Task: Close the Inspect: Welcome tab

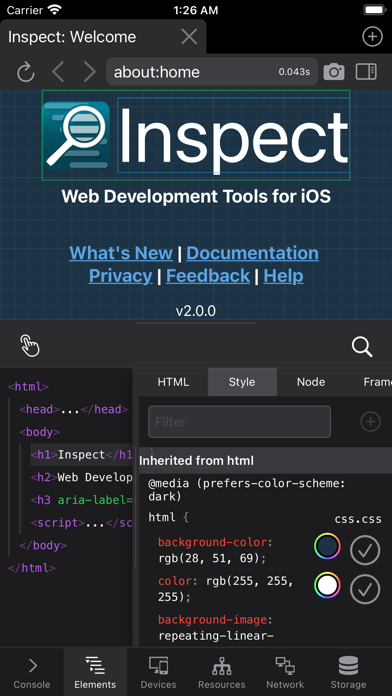Action: (189, 37)
